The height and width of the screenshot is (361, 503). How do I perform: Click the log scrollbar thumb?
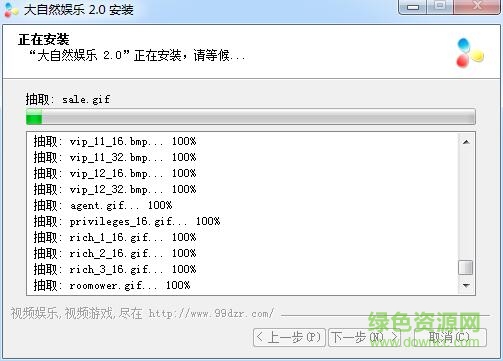click(466, 267)
